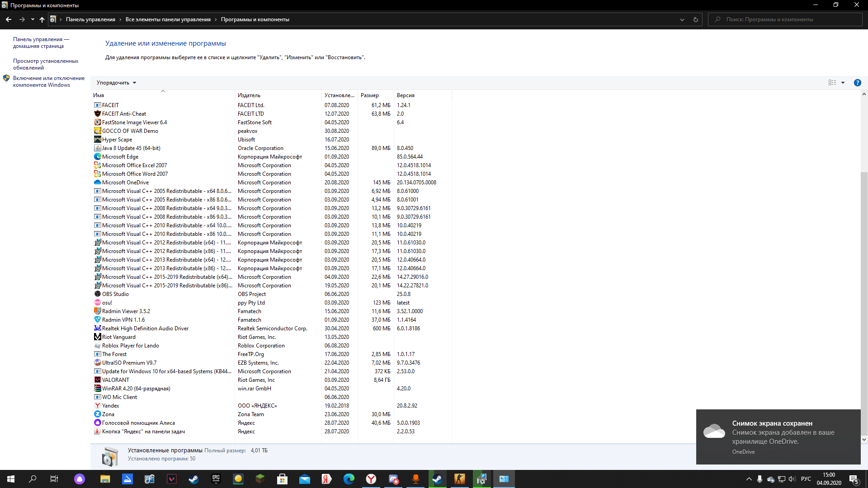
Task: Open Панель управления — домашняя страница link
Action: (x=41, y=42)
